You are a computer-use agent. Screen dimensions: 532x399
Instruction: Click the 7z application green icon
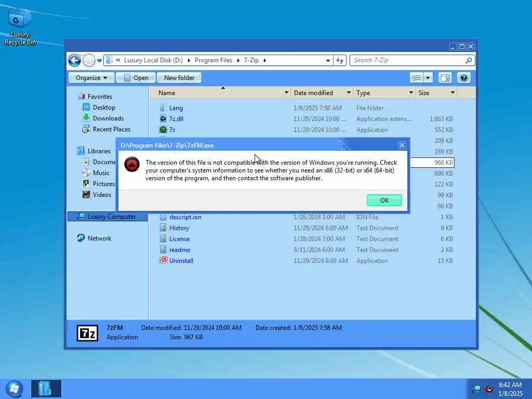(x=163, y=129)
